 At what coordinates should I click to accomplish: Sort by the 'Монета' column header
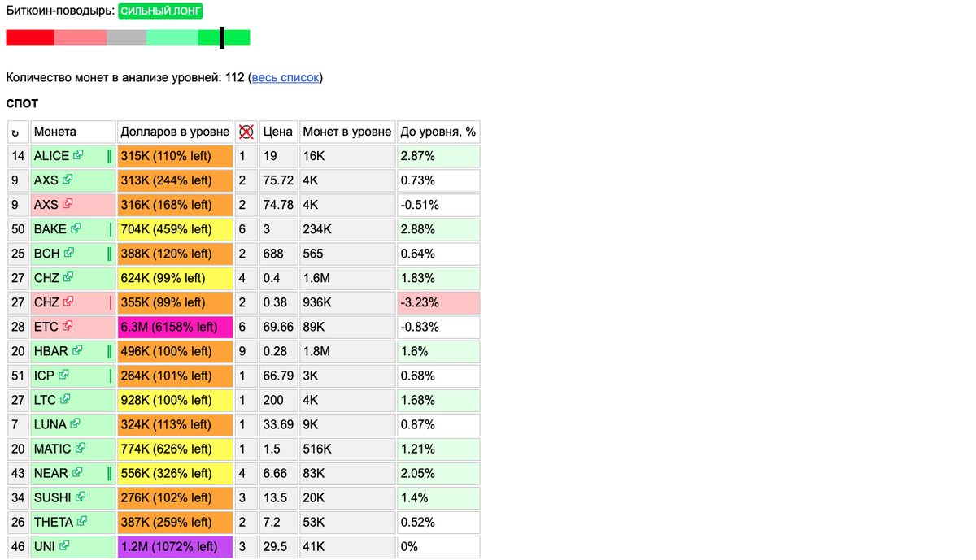[x=73, y=132]
